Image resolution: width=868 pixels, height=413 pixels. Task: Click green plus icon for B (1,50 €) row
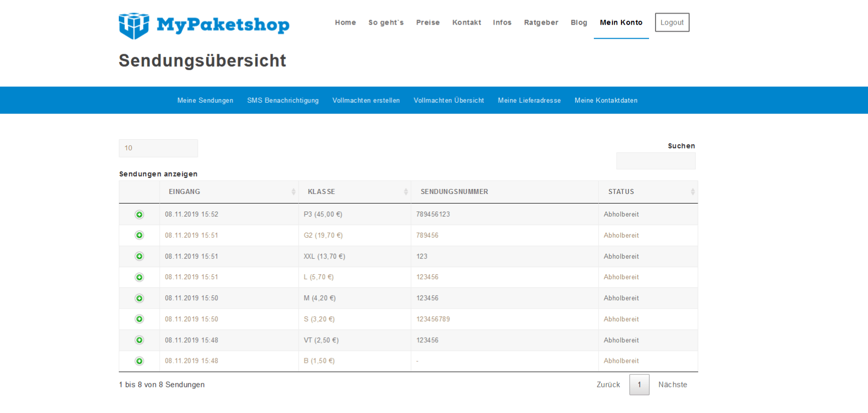139,361
